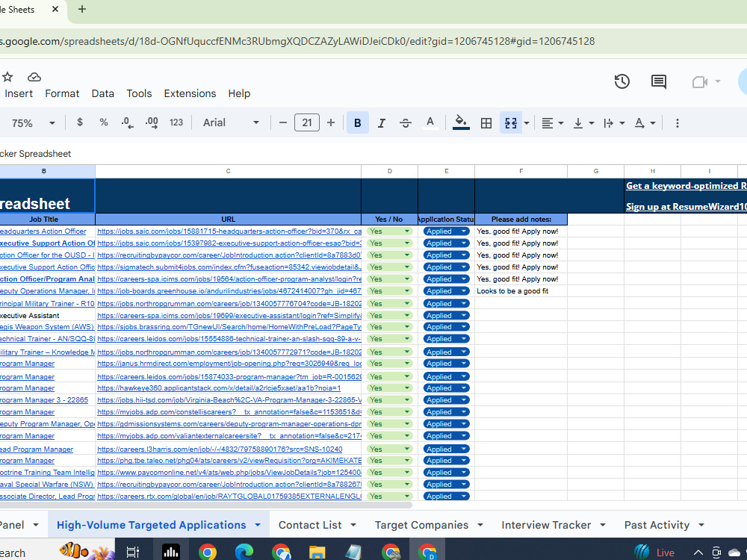Viewport: 747px width, 560px height.
Task: Click the Live indicator in the taskbar
Action: 654,553
